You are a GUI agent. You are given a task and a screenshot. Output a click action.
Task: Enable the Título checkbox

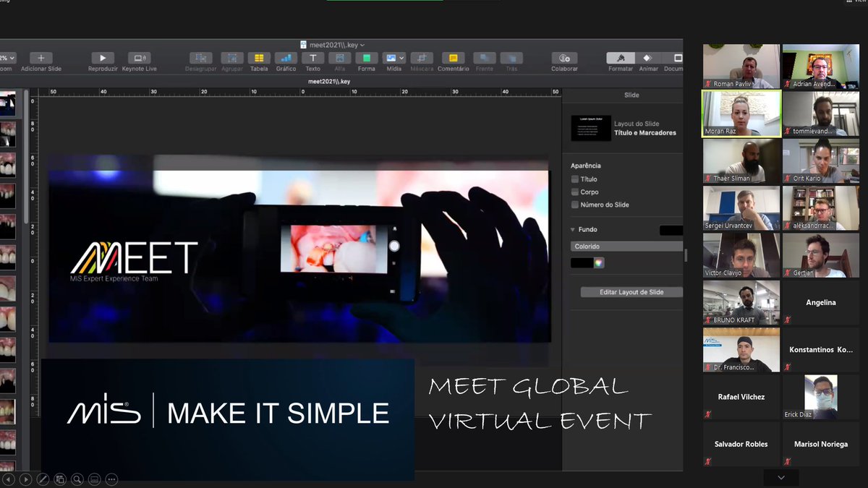[574, 179]
